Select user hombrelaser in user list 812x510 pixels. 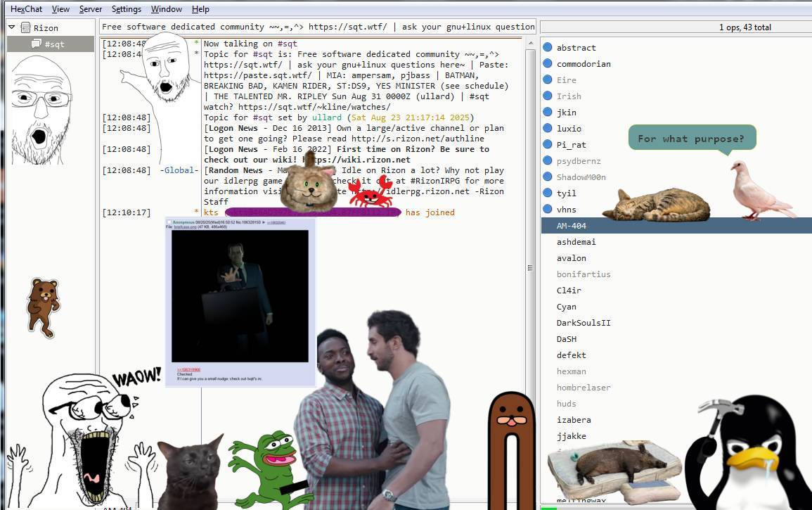coord(583,388)
